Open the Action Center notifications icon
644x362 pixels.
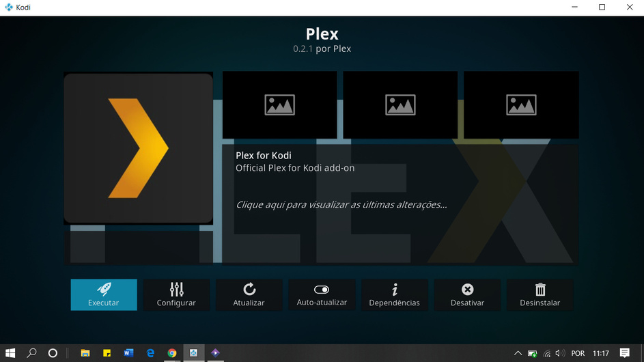tap(625, 353)
